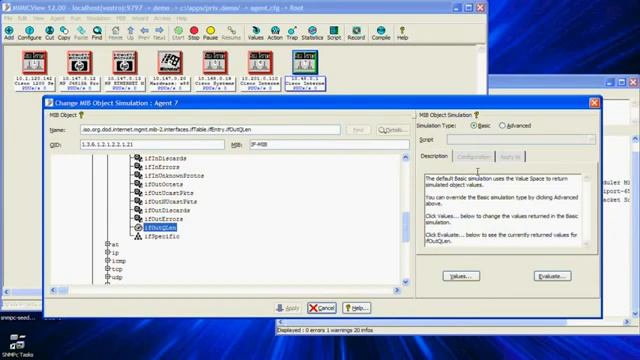Click the Help key toolbar icon

[x=402, y=33]
